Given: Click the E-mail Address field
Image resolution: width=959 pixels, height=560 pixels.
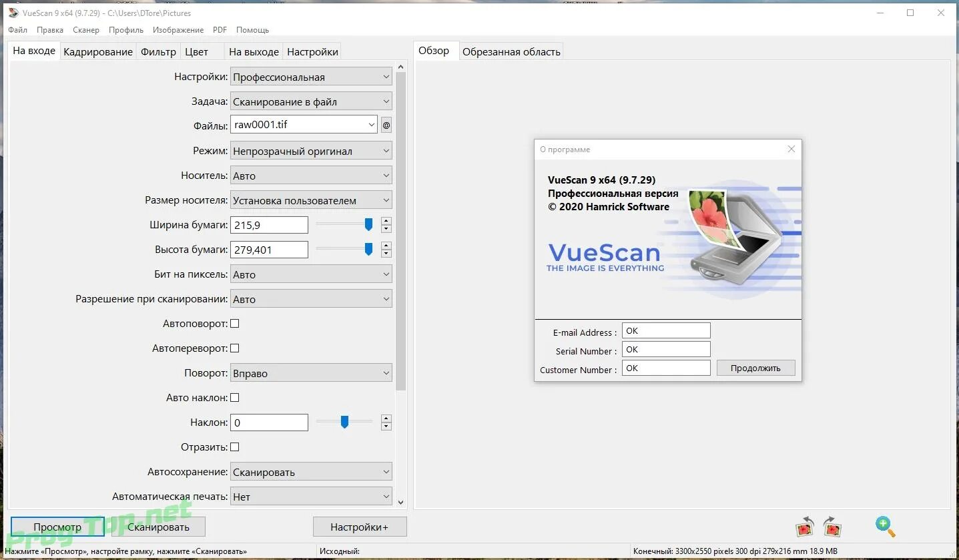Looking at the screenshot, I should 666,330.
